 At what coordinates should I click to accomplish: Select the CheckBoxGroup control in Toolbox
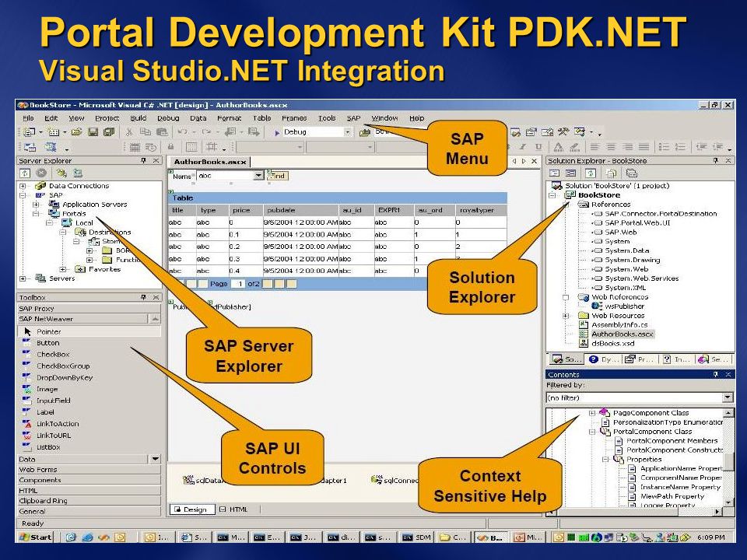(63, 366)
